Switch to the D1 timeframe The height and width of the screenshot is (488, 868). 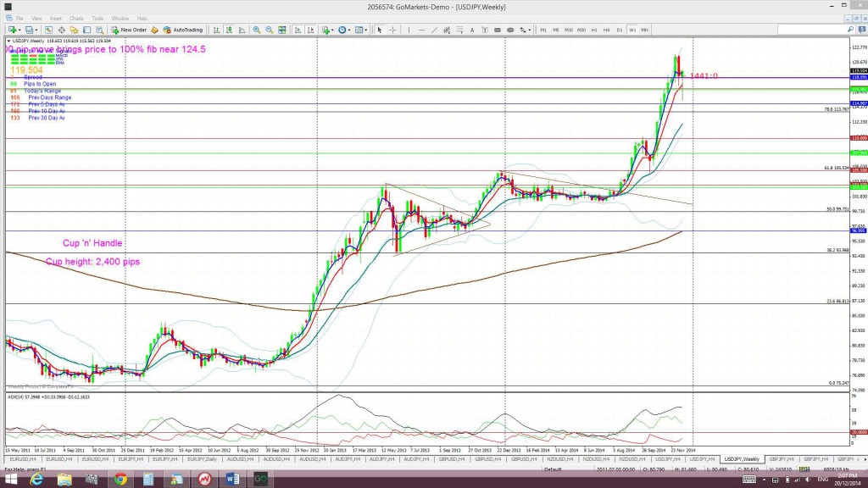point(620,30)
